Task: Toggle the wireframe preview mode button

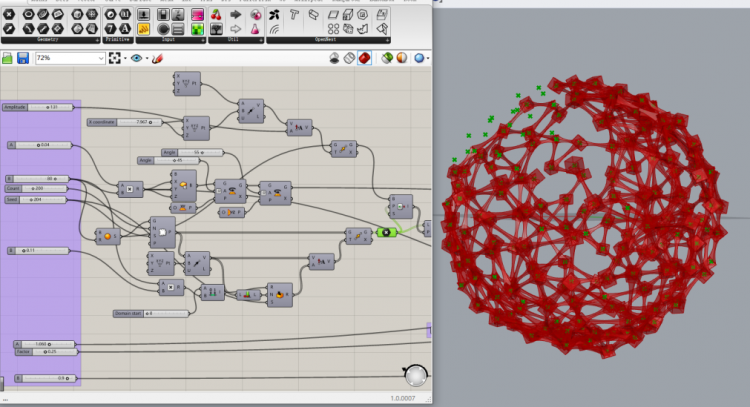Action: (x=349, y=58)
